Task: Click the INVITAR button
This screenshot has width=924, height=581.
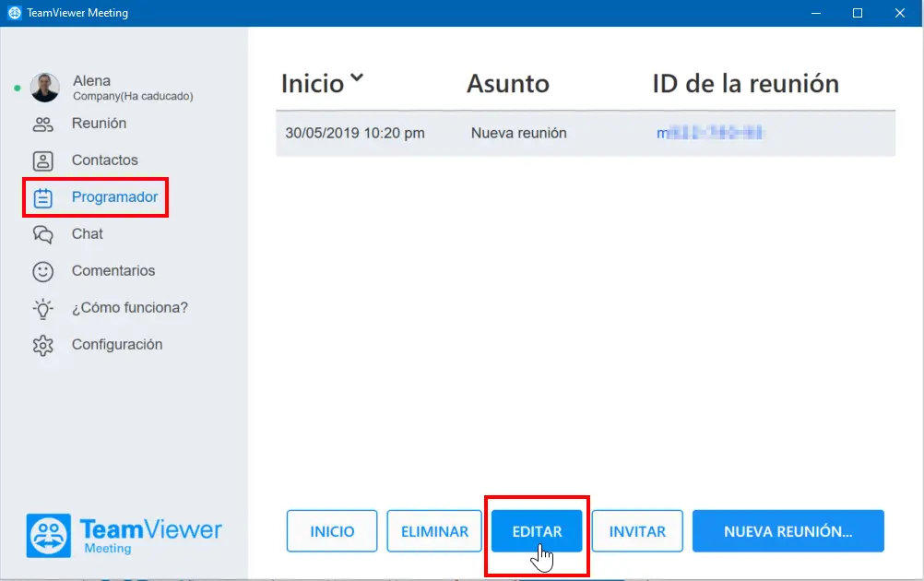Action: click(x=637, y=531)
